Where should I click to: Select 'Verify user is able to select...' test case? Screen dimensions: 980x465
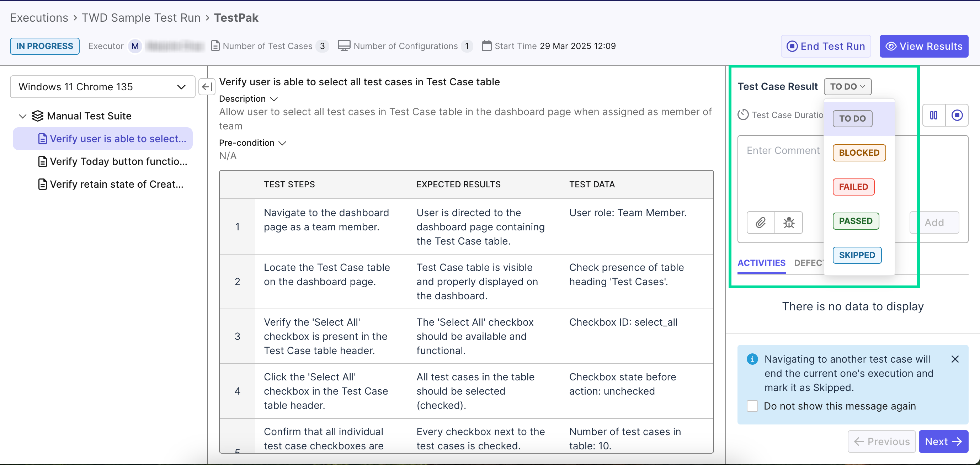tap(103, 139)
